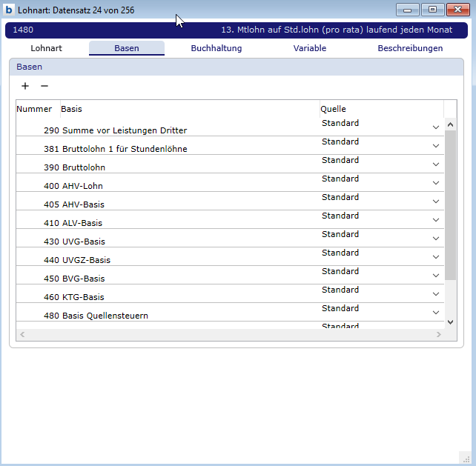Expand Quelle dropdown for Bruttolohn row 390
The height and width of the screenshot is (466, 476).
point(436,164)
